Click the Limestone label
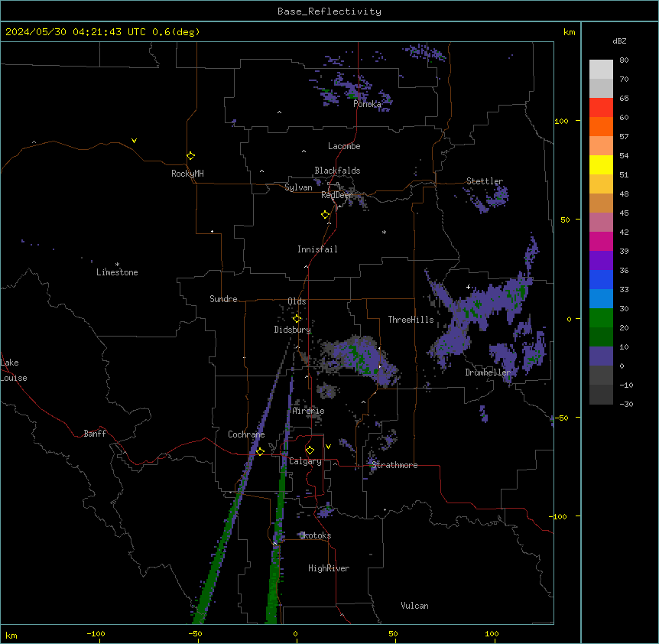Image resolution: width=659 pixels, height=644 pixels. click(x=117, y=272)
